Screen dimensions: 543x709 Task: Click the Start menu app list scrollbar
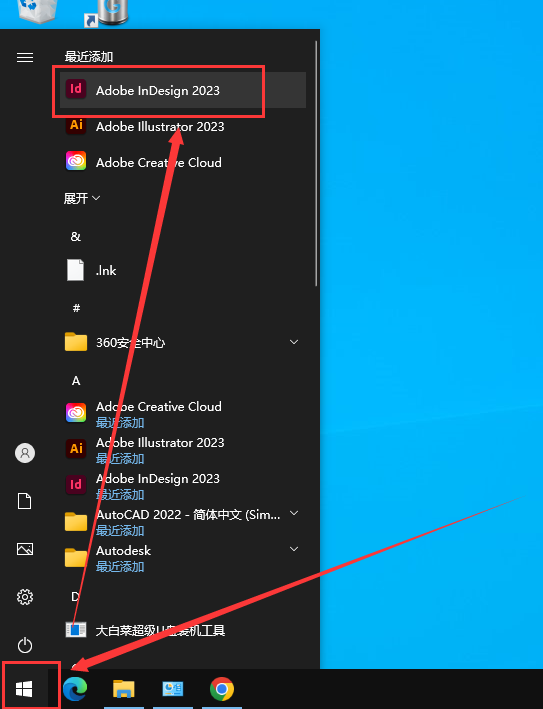(x=316, y=164)
